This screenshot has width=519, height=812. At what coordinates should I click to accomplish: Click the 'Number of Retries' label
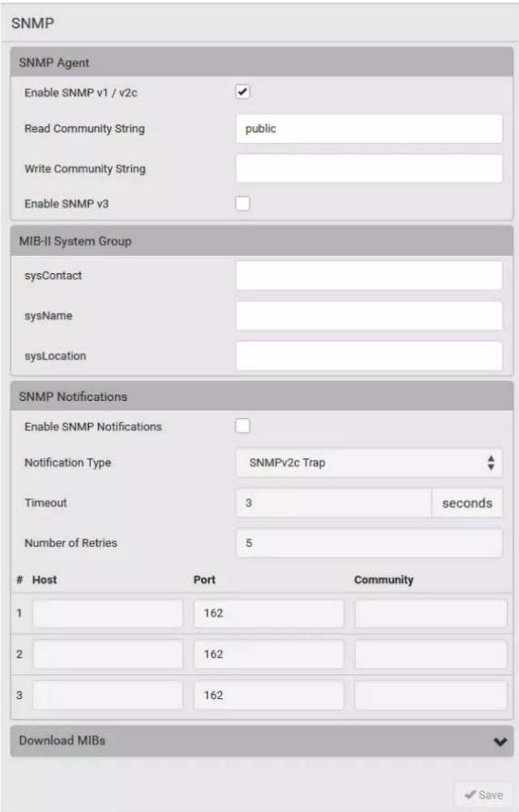pos(71,543)
